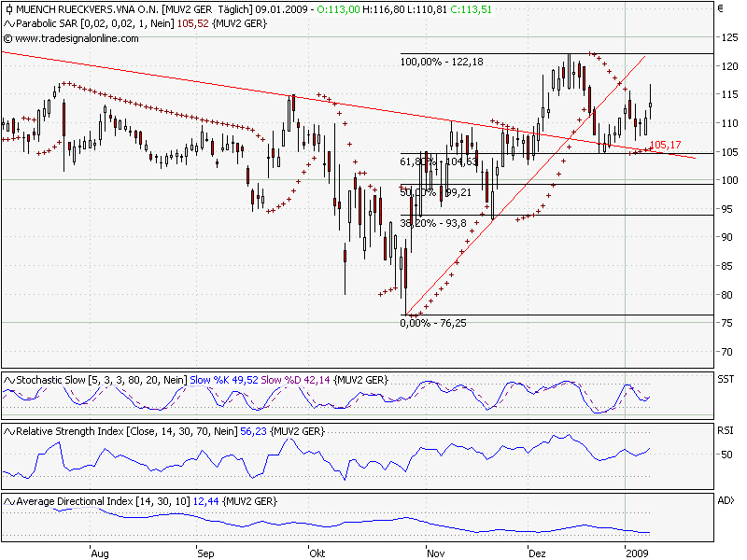The image size is (747, 560).
Task: Click the 50 level label in RSI panel
Action: [726, 455]
